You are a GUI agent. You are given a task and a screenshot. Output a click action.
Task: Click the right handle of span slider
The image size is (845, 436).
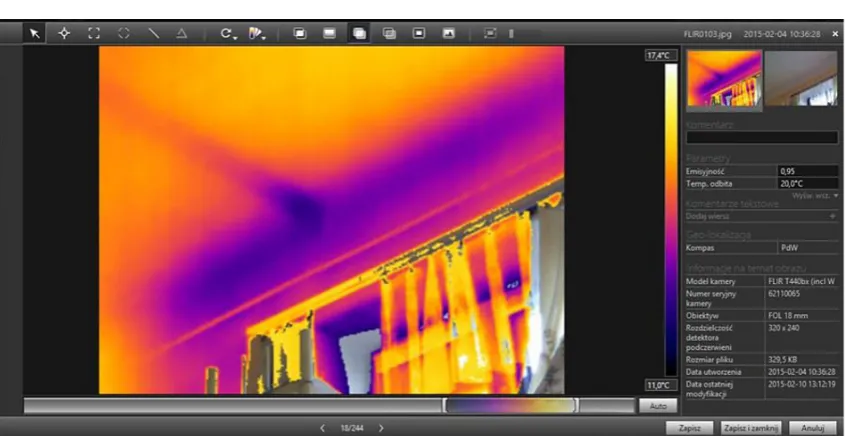pos(576,405)
